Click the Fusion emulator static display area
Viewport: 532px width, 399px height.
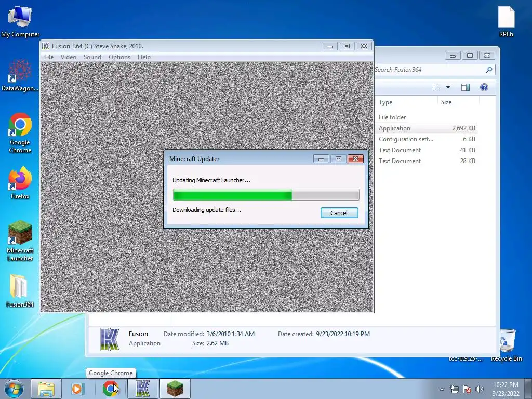(x=207, y=187)
